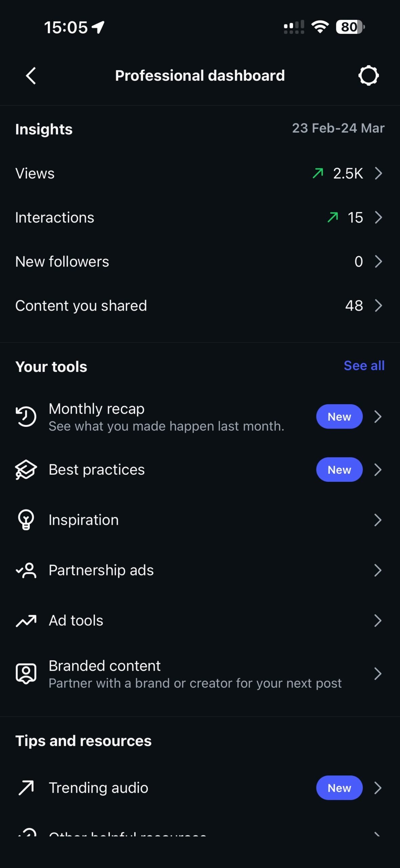Tap the Best practices graduation cap icon

[26, 470]
